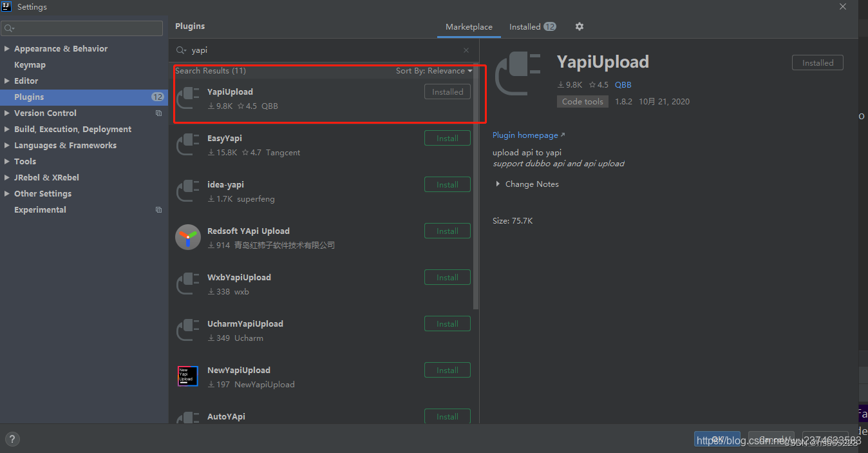Screen dimensions: 868x453
Task: Click the WxbYapiUpload plugin icon
Action: tap(188, 284)
